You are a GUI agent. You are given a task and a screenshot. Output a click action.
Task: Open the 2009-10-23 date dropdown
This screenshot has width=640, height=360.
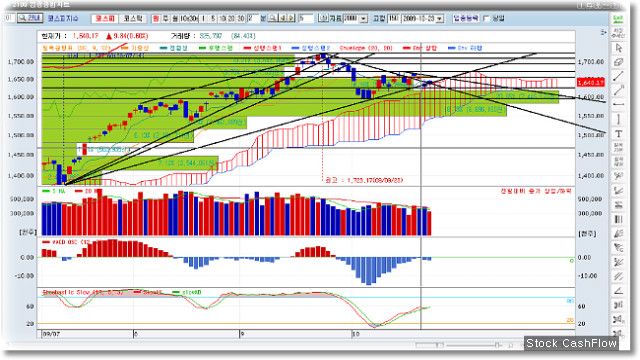(x=440, y=19)
